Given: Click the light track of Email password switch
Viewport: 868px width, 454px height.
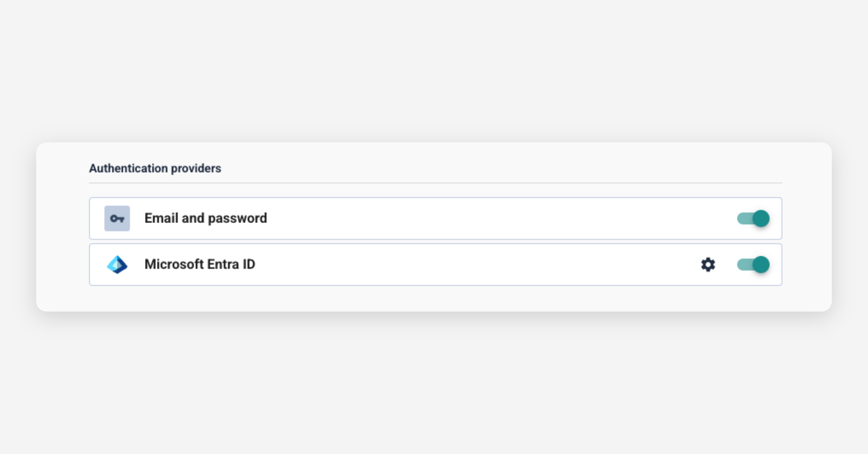Looking at the screenshot, I should 744,218.
